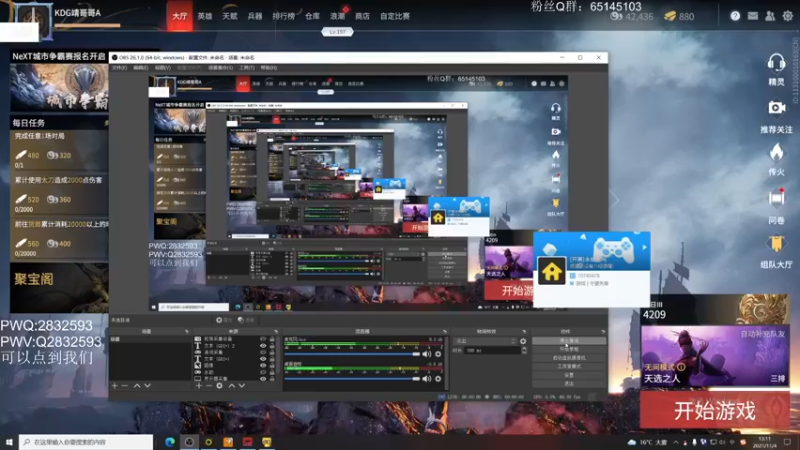Click 工作室模式 button in OBS
800x450 pixels.
(x=569, y=366)
